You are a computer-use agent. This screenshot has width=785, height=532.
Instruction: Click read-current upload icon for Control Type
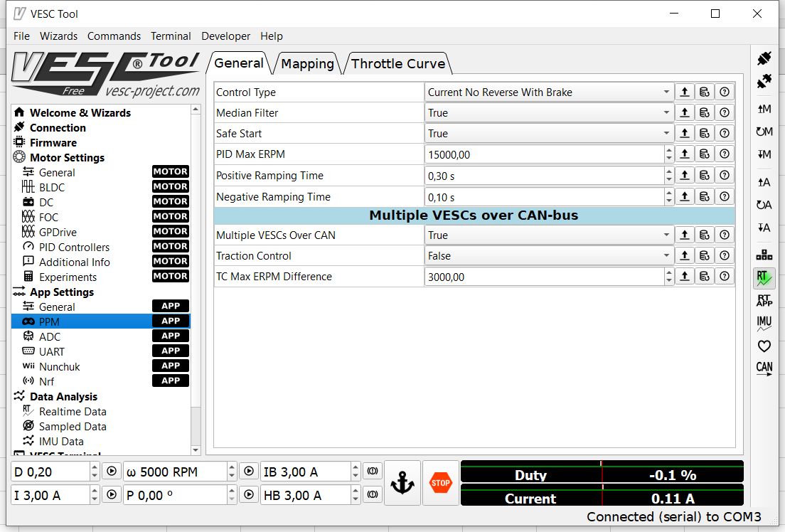(x=684, y=92)
